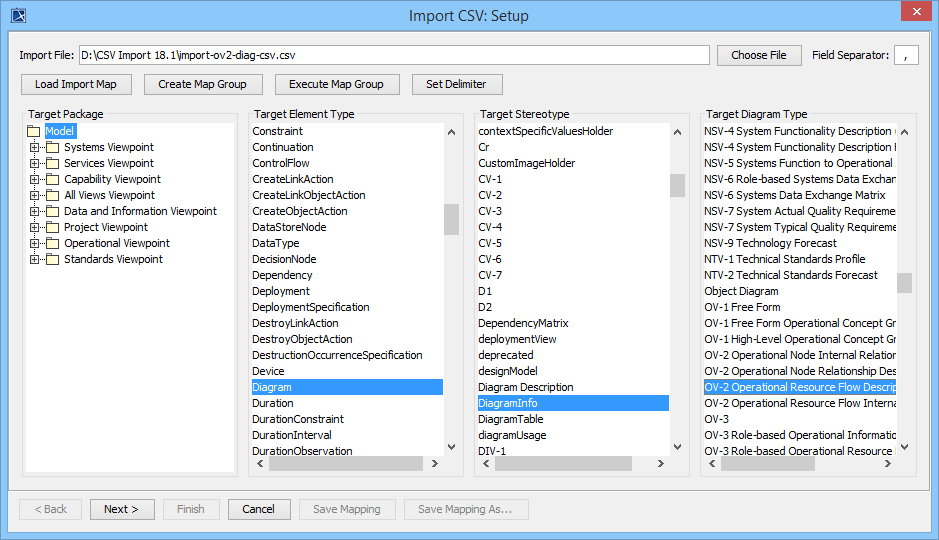939x540 pixels.
Task: Expand the All Views Viewpoint node
Action: tap(35, 195)
